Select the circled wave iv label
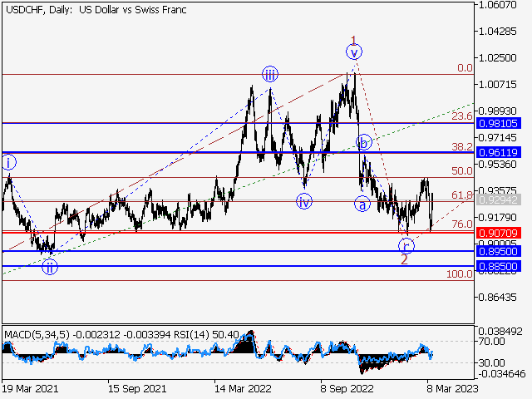532x399 pixels. coord(304,201)
